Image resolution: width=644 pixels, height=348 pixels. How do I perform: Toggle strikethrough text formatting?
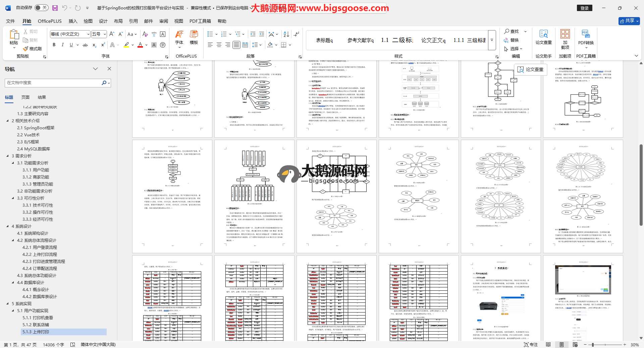pos(85,45)
